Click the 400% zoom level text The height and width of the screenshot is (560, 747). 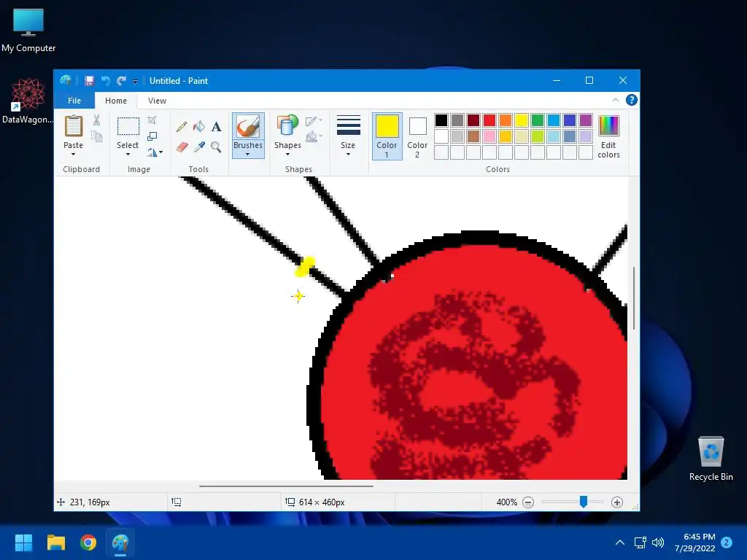click(506, 502)
